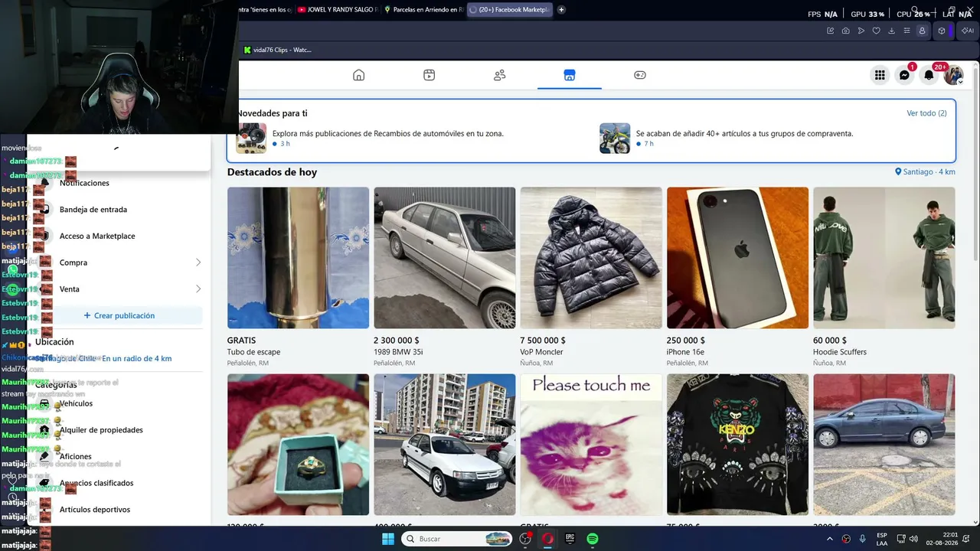Click the Windows taskbar Buscar search box
Screen dimensions: 980x551
click(456, 539)
